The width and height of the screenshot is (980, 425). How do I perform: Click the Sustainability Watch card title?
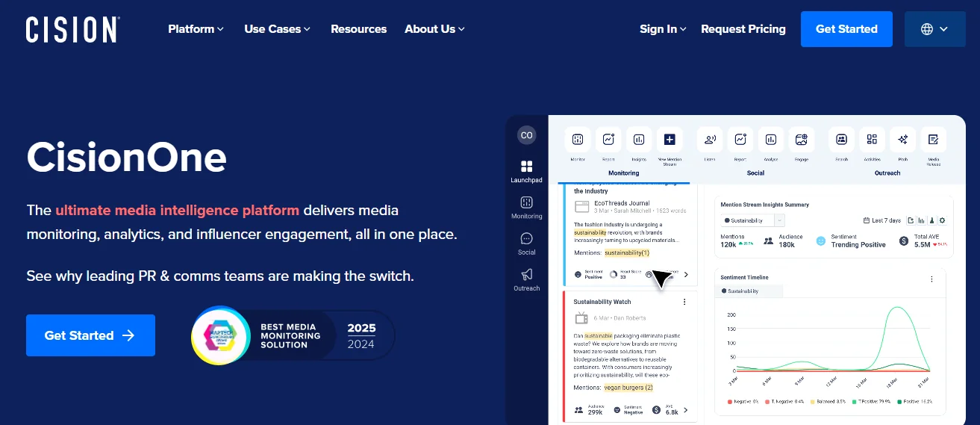pyautogui.click(x=602, y=302)
